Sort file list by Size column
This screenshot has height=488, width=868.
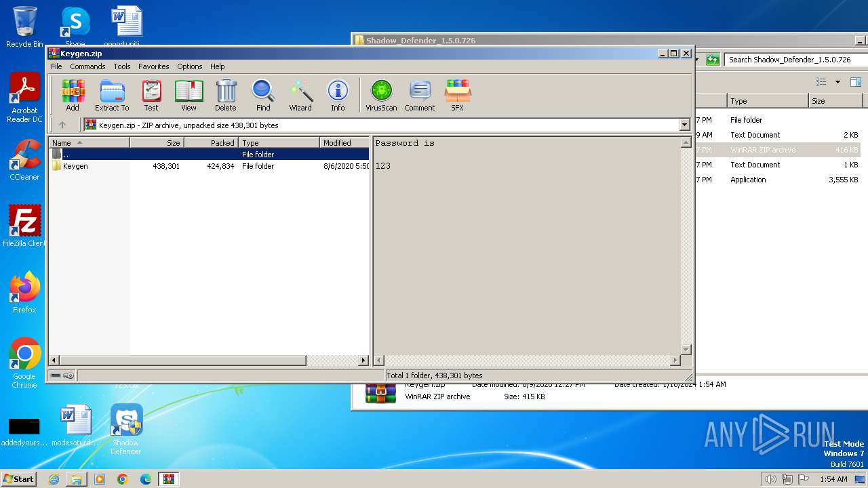click(x=157, y=142)
